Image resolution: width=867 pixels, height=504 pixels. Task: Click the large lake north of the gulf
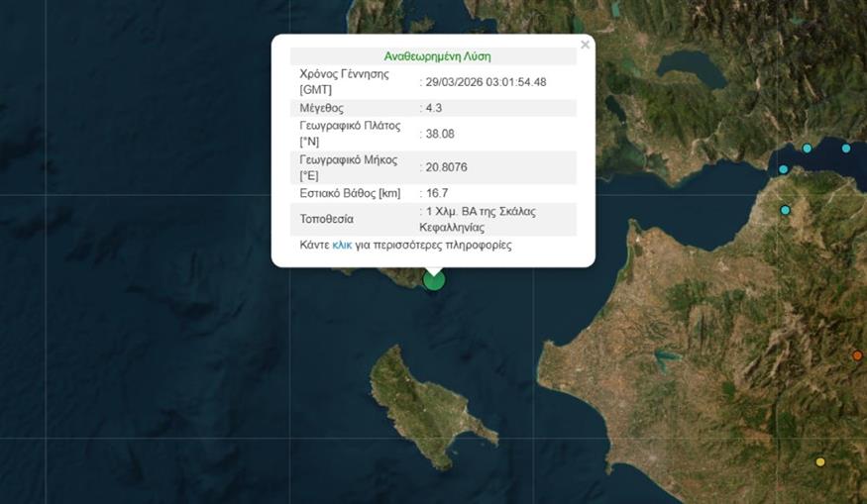point(690,69)
